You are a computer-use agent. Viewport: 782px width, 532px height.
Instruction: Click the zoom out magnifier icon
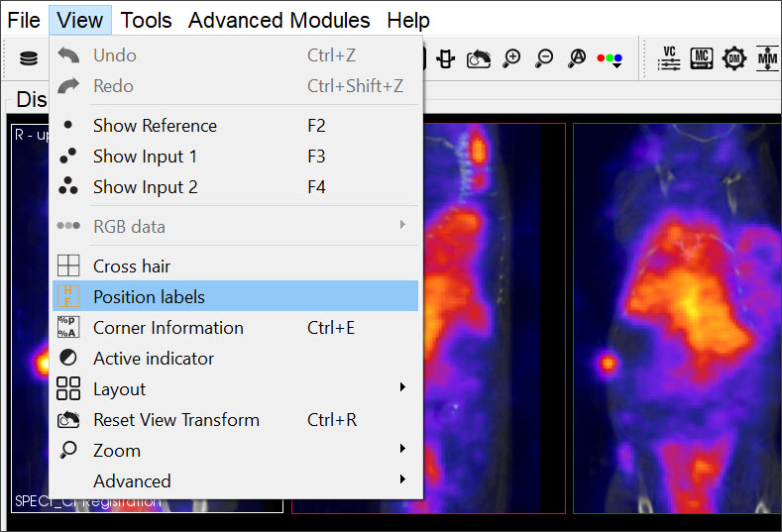pos(544,58)
